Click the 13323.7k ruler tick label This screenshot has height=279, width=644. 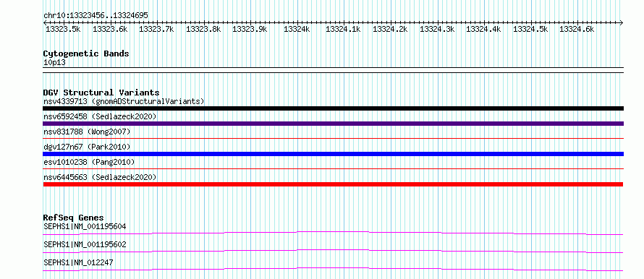point(156,29)
